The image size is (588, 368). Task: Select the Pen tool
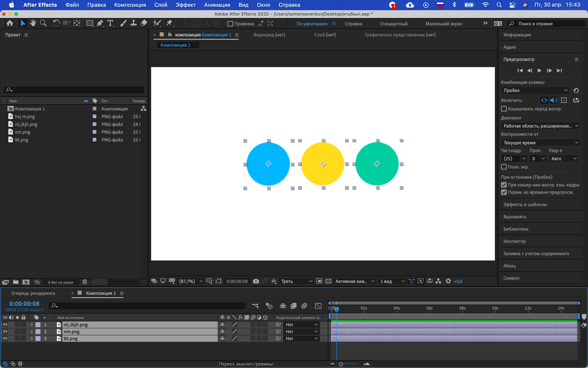pyautogui.click(x=100, y=23)
